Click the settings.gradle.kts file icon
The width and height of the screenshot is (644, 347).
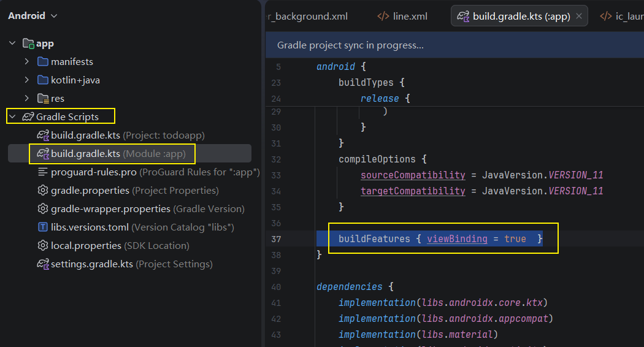click(x=43, y=264)
